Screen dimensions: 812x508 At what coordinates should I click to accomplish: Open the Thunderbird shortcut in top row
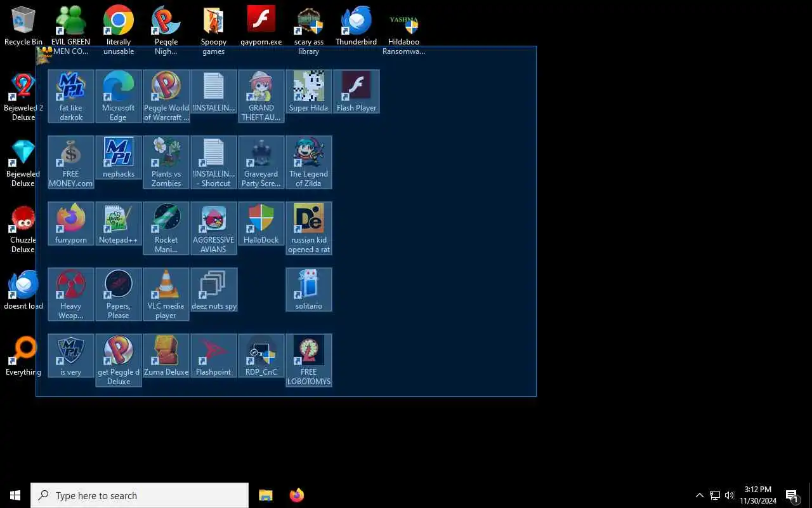(x=356, y=27)
